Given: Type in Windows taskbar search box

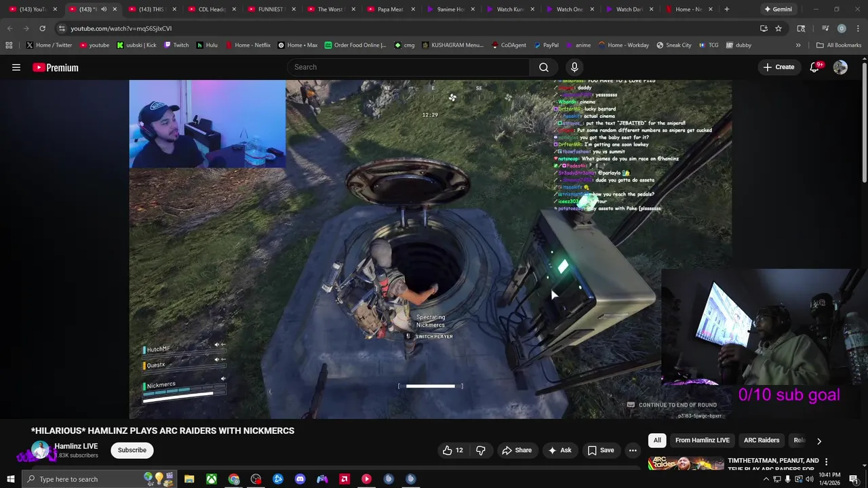Looking at the screenshot, I should 99,479.
